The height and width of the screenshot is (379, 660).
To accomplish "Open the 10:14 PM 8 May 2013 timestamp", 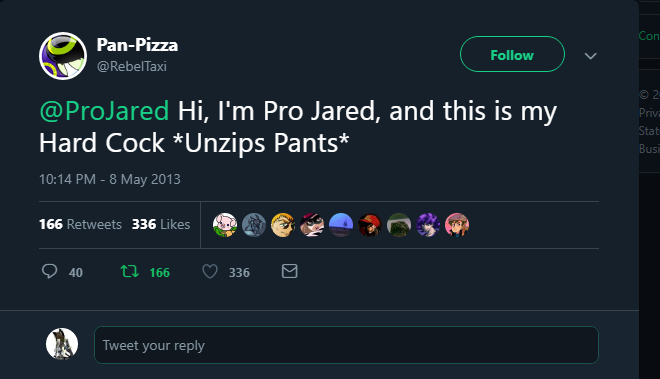I will tap(110, 179).
